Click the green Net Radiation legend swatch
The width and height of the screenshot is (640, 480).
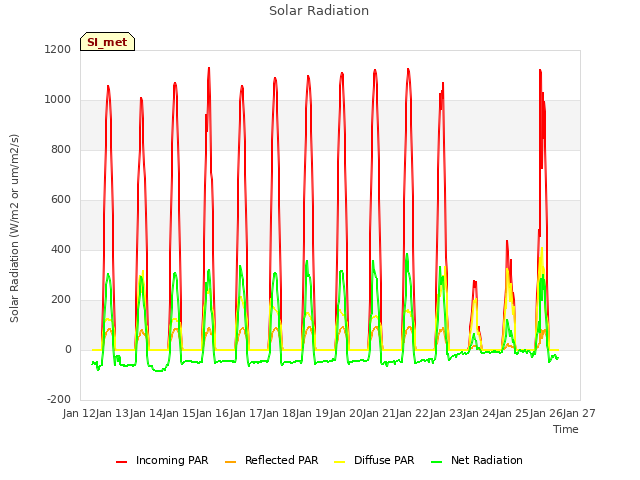(x=437, y=462)
